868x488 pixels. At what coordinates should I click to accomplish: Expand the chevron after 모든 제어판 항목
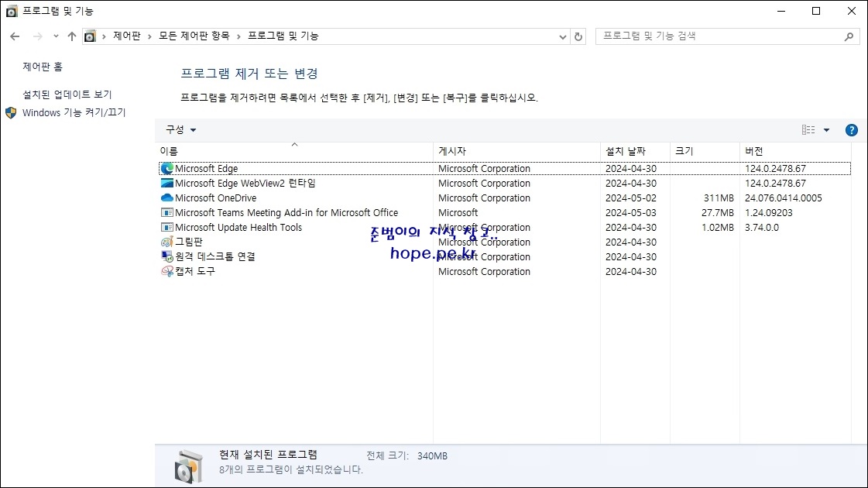(238, 36)
